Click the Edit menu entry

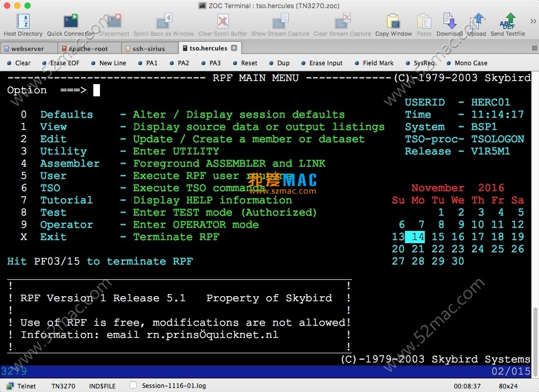click(x=53, y=139)
